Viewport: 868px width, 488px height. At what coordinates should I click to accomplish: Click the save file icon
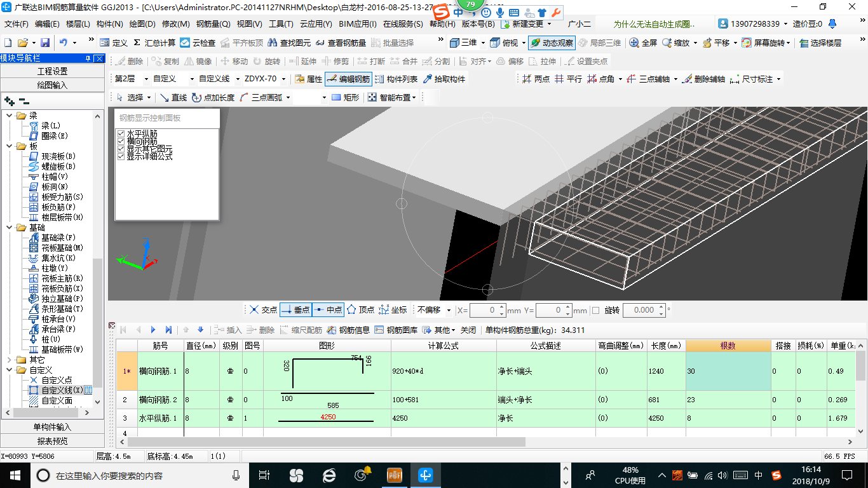click(45, 43)
